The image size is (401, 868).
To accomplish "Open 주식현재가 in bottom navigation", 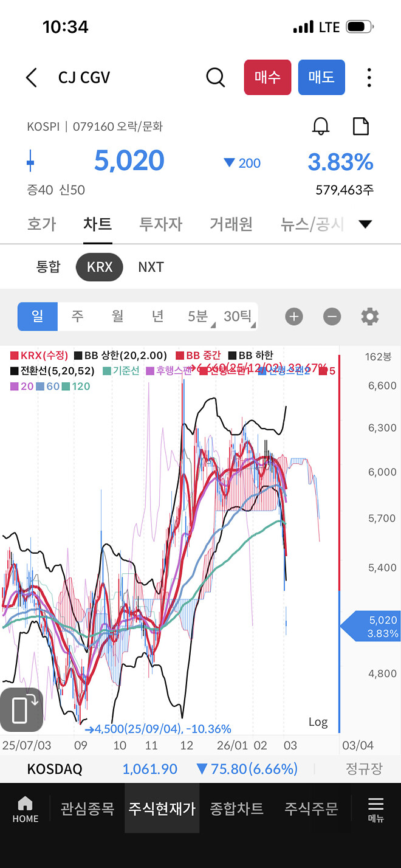I will tap(162, 808).
